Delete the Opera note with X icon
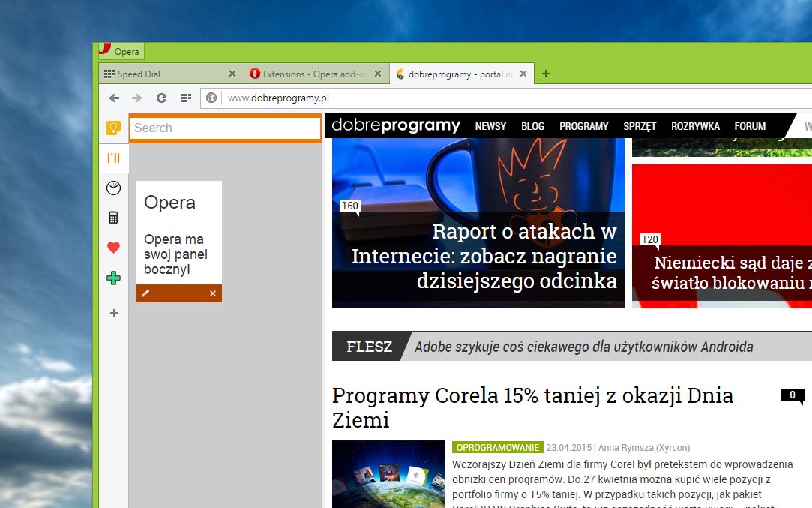 [213, 293]
